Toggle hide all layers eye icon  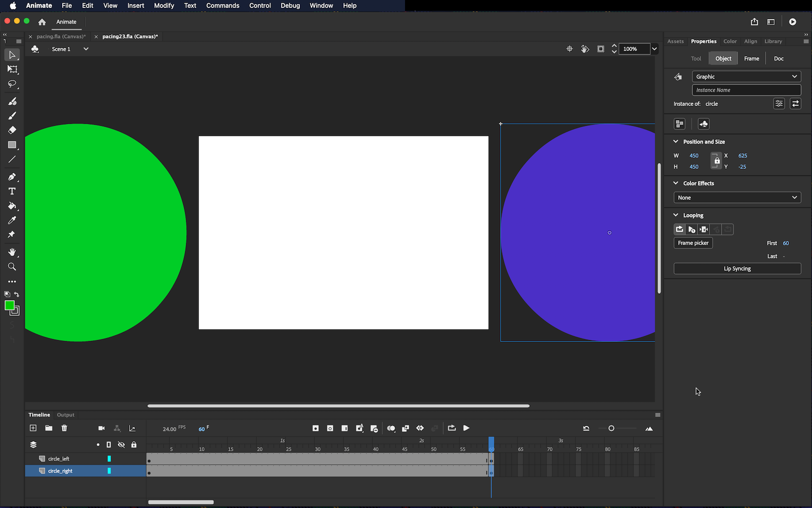pyautogui.click(x=121, y=445)
